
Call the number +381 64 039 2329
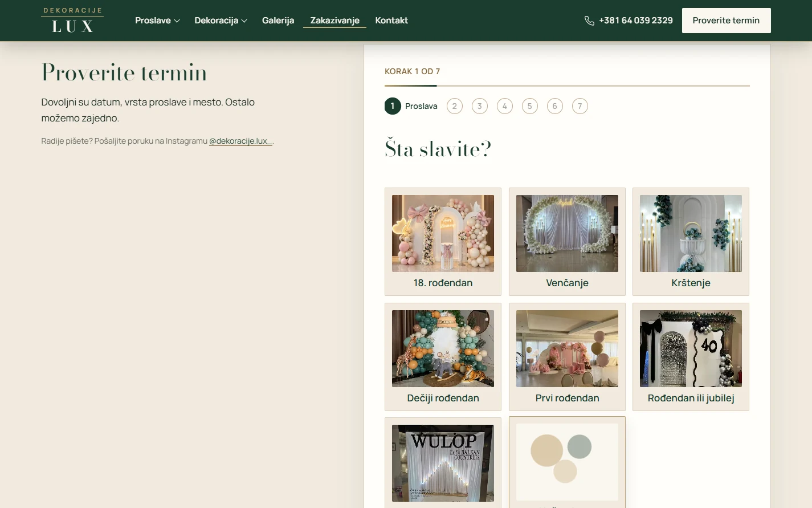coord(636,21)
